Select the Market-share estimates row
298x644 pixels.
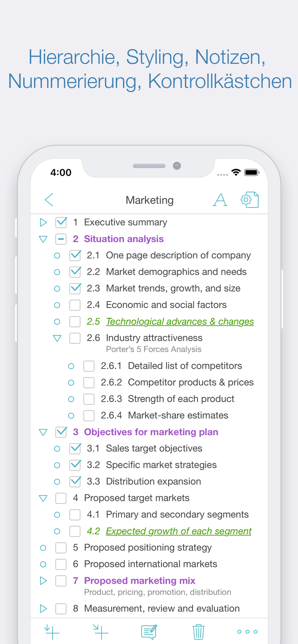(178, 415)
